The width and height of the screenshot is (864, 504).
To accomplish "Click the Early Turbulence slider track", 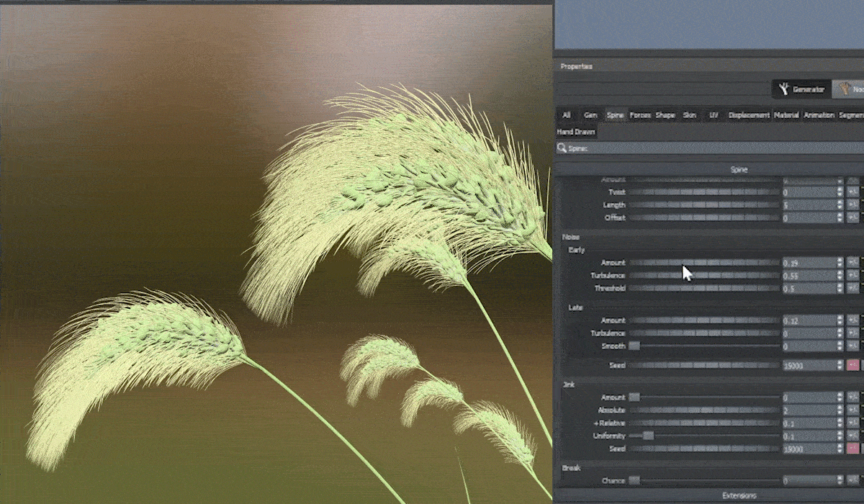I will (x=704, y=276).
